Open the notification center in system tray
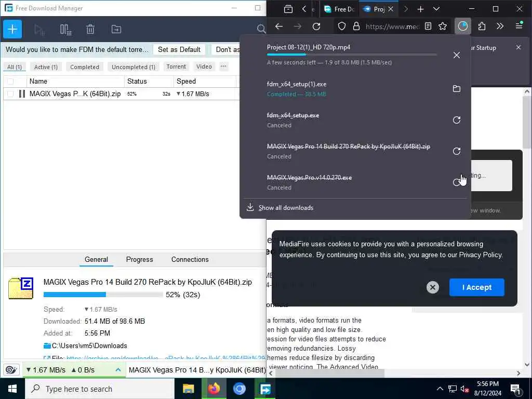Viewport: 532px width, 399px height. coord(515,389)
